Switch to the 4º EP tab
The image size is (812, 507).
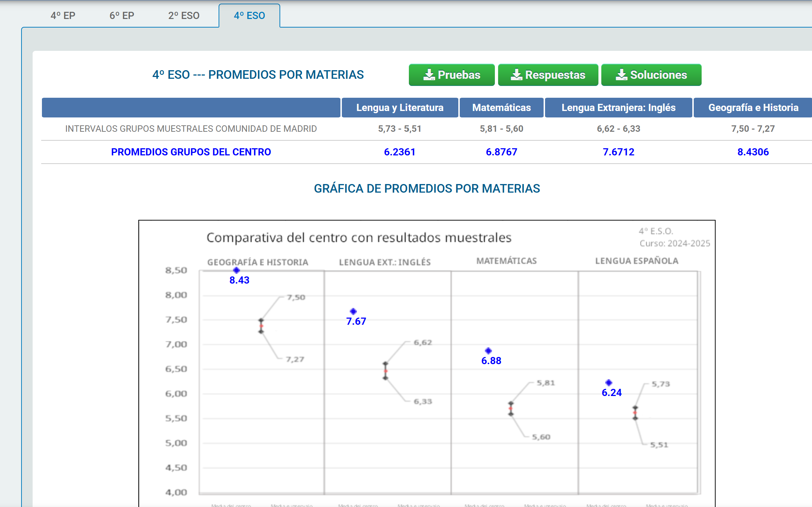[63, 15]
